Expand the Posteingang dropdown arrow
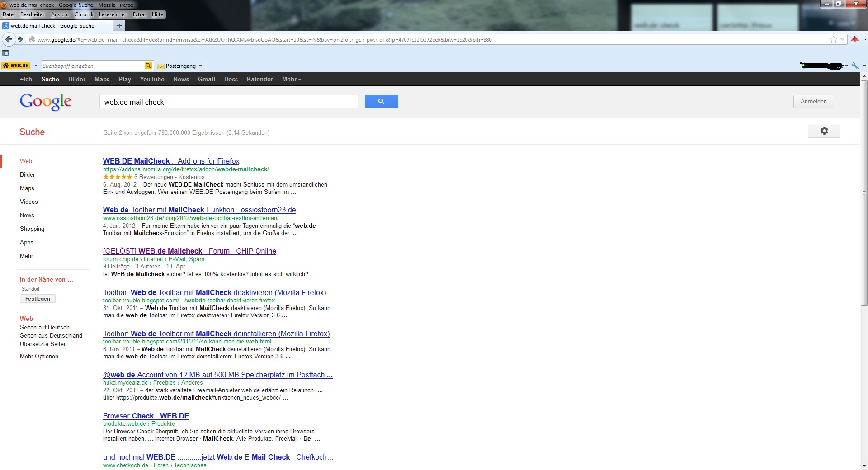The image size is (868, 470). (x=200, y=66)
